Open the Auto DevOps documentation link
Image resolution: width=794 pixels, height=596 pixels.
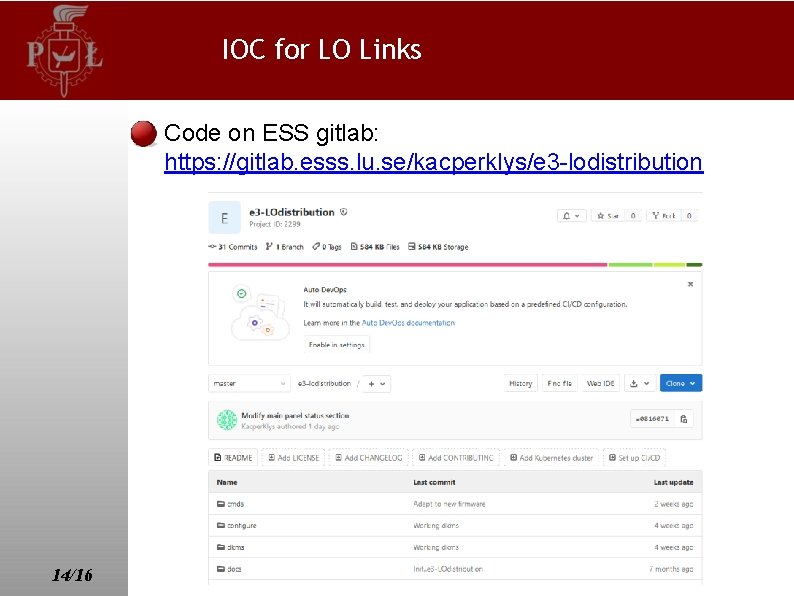pyautogui.click(x=408, y=323)
